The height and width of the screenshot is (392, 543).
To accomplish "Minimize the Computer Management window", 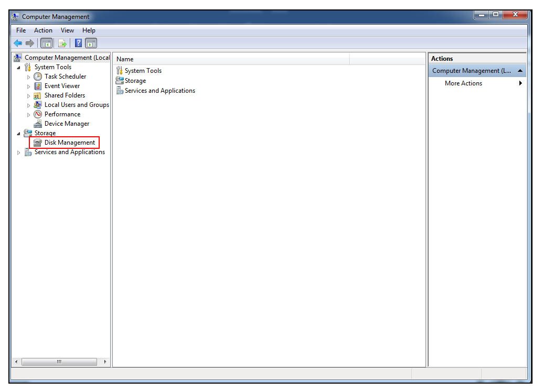I will [x=482, y=15].
